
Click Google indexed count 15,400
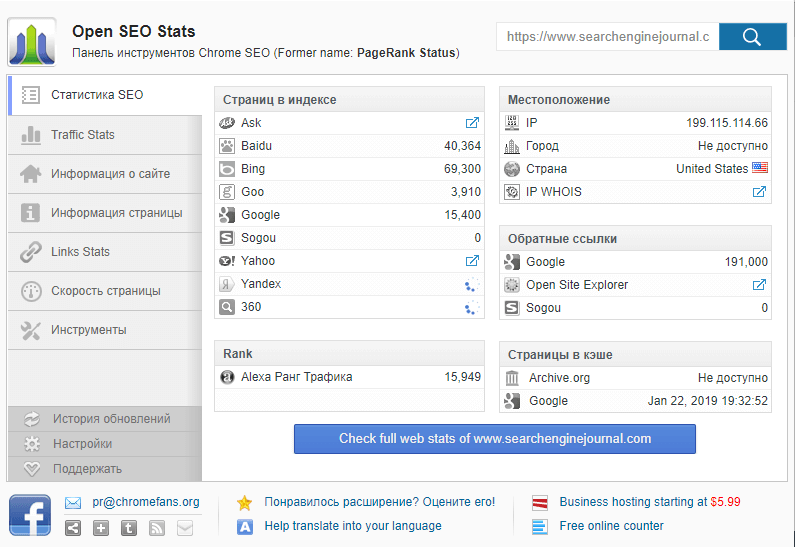point(462,215)
